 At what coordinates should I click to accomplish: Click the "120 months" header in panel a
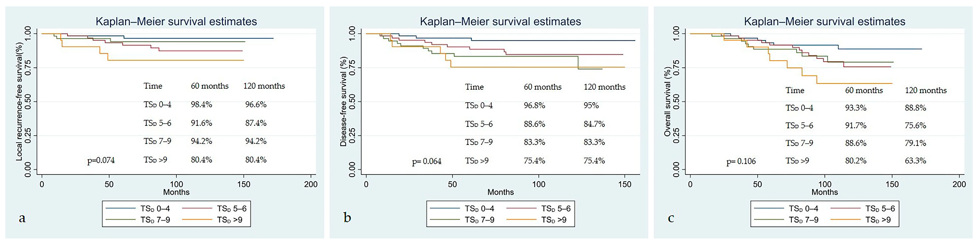point(264,86)
